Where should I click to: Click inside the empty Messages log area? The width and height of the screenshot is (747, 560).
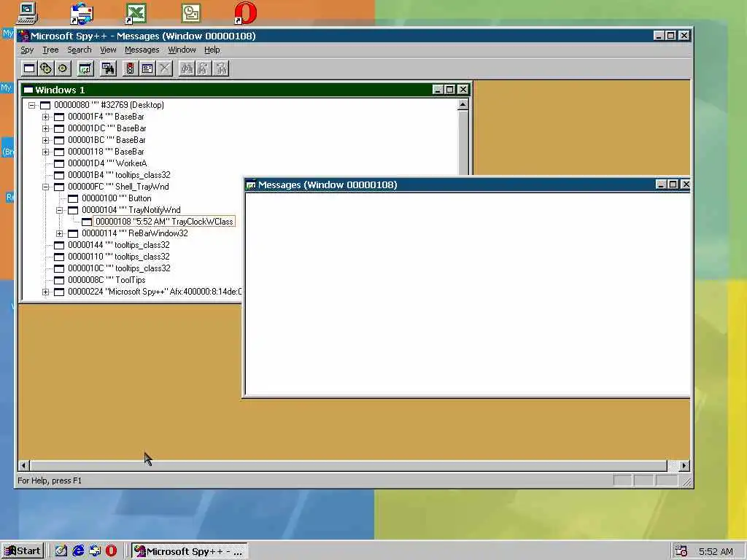coord(468,294)
